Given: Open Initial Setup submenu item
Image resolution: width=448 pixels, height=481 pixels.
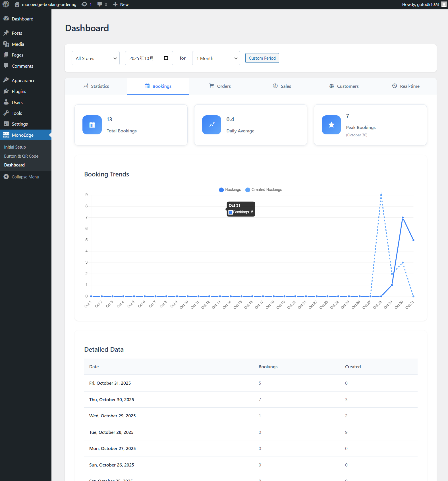Looking at the screenshot, I should point(15,147).
